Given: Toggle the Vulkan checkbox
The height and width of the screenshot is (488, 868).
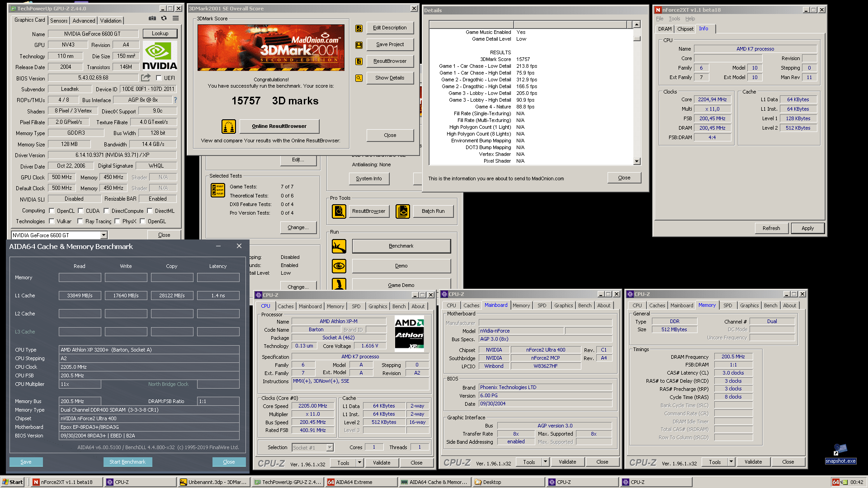Looking at the screenshot, I should 52,221.
